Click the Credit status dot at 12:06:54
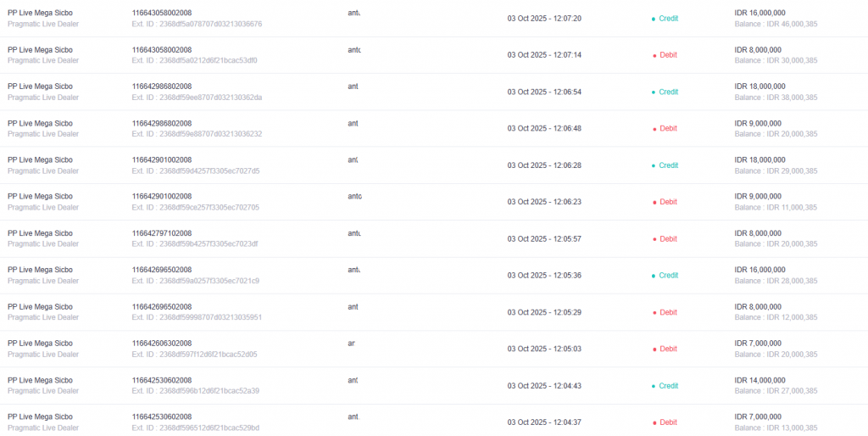 (654, 92)
